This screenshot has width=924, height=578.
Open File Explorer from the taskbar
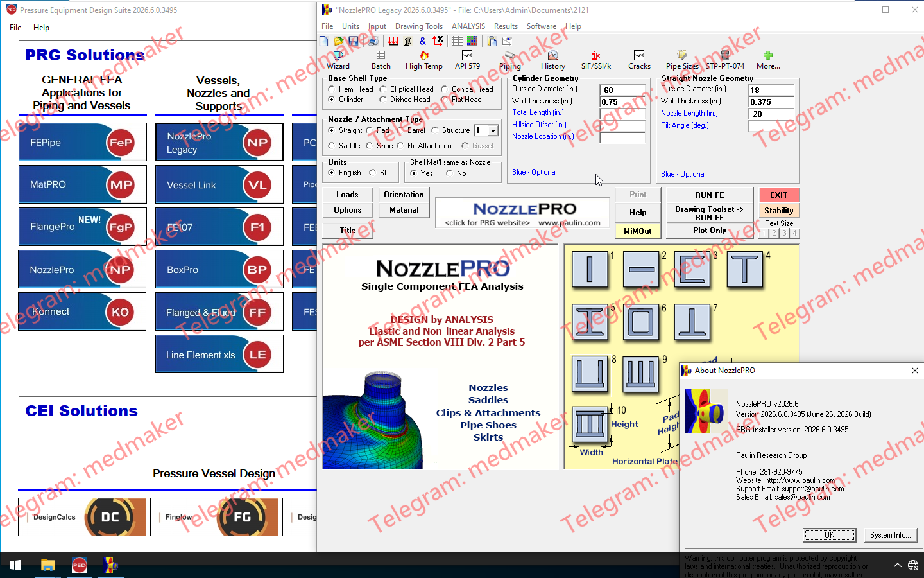click(x=47, y=565)
